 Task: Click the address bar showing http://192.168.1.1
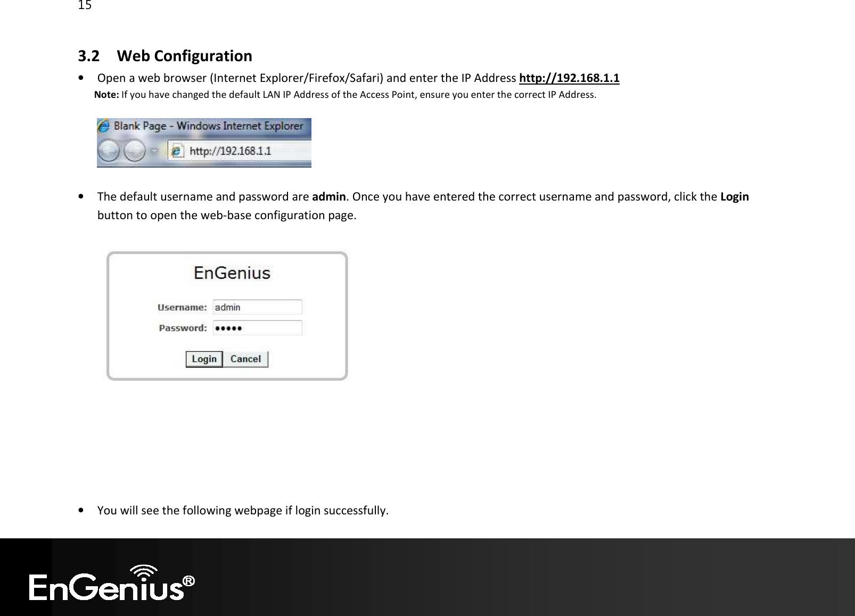240,151
